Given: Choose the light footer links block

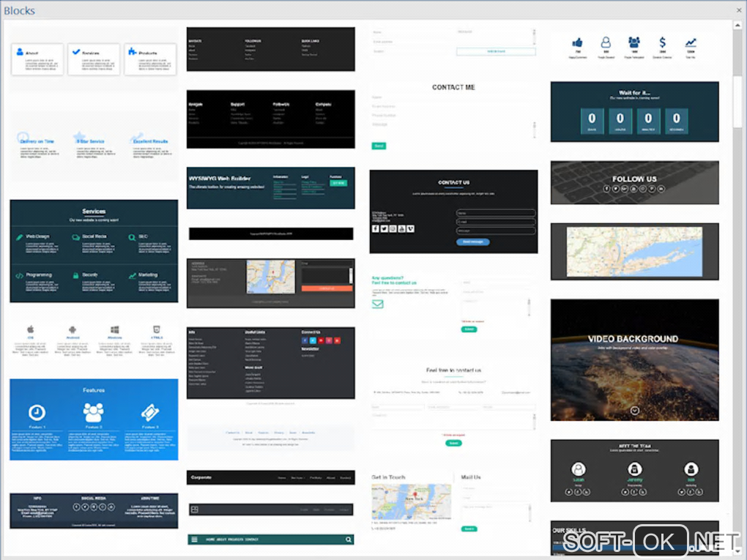Looking at the screenshot, I should pyautogui.click(x=270, y=438).
